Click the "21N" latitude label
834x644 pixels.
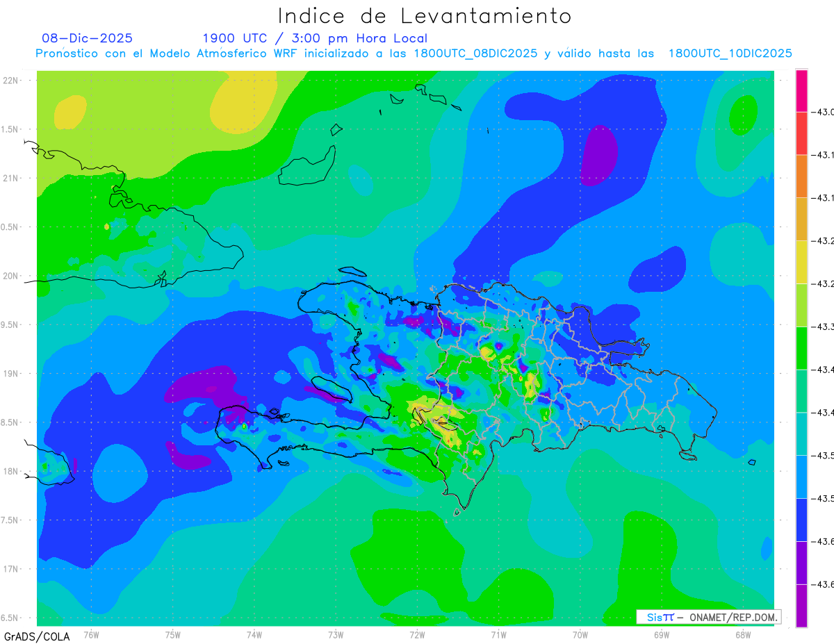(12, 179)
